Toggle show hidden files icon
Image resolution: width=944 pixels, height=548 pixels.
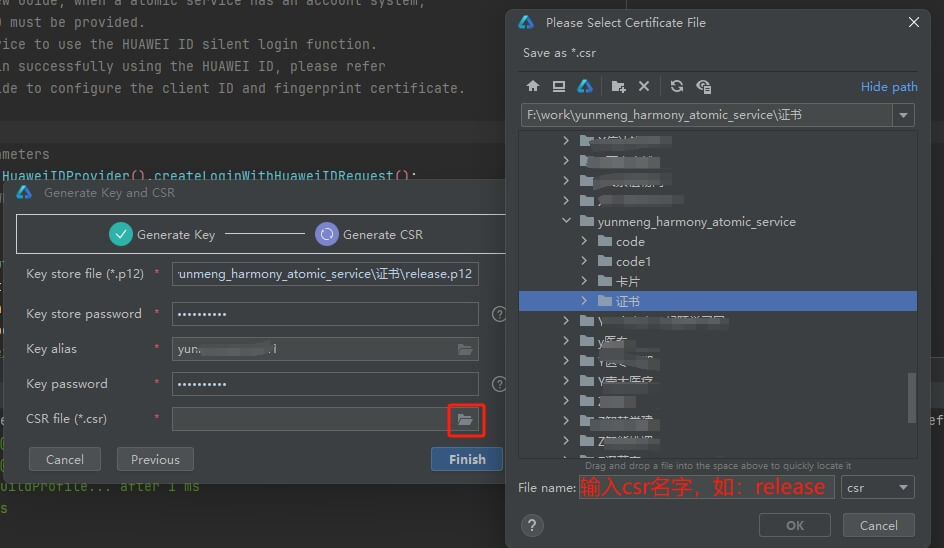coord(703,86)
